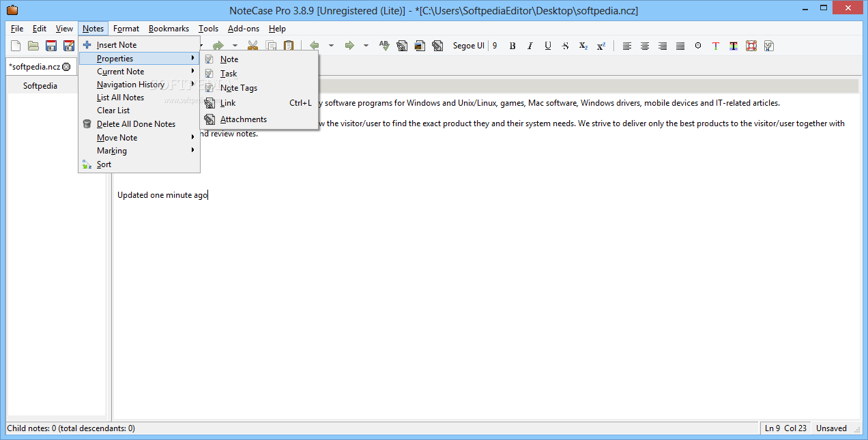Image resolution: width=868 pixels, height=440 pixels.
Task: Select the Softpedia note in tree
Action: [40, 86]
